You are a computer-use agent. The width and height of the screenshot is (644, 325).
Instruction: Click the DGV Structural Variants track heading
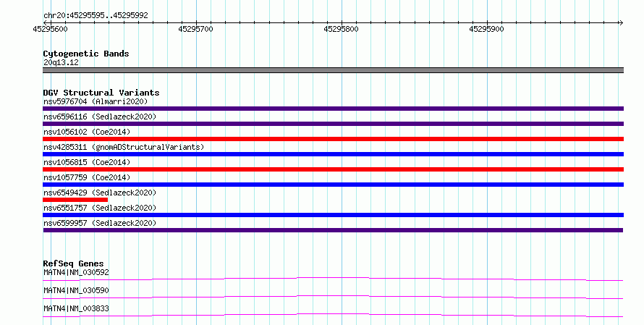tap(101, 93)
